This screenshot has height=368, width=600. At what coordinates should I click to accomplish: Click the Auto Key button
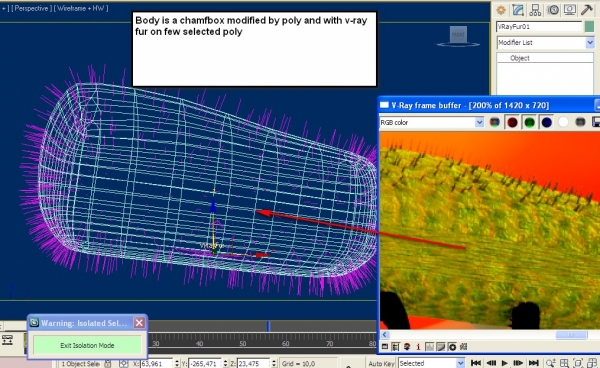pyautogui.click(x=381, y=363)
